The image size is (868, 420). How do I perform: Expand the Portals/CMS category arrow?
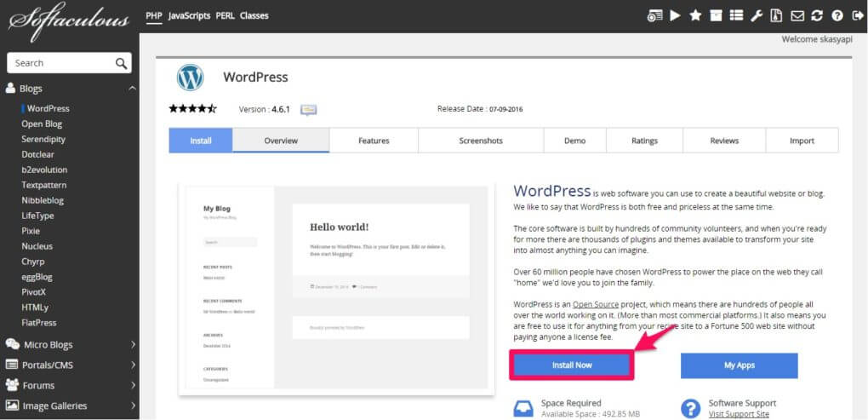133,365
